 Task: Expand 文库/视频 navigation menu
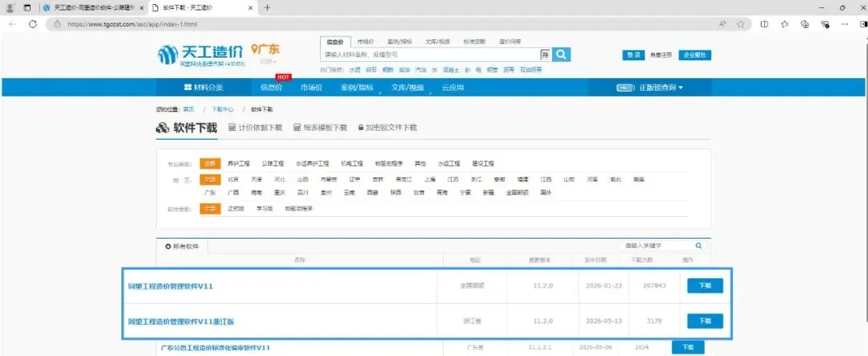(407, 88)
